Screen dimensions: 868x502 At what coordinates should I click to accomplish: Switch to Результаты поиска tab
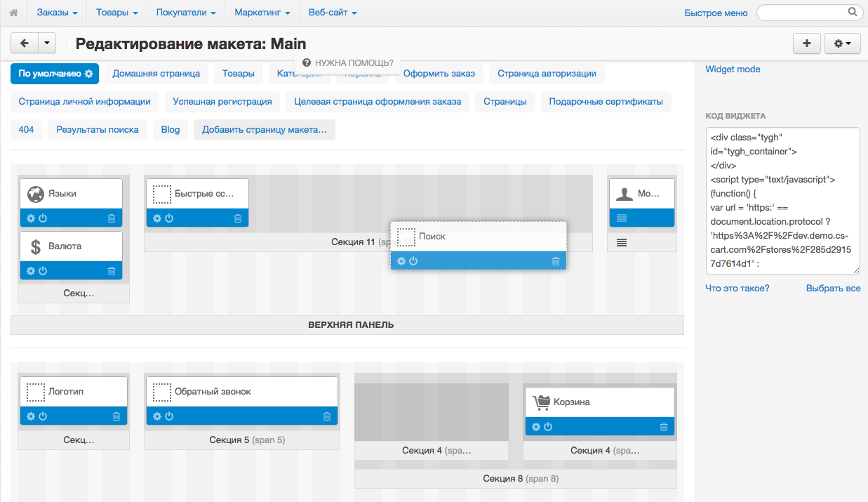coord(98,130)
